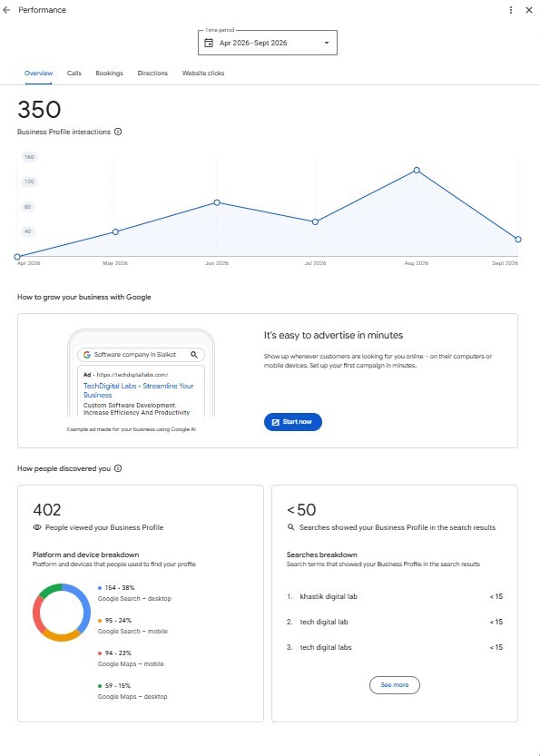Click the 402 profile views number
Image resolution: width=540 pixels, height=756 pixels.
point(47,510)
